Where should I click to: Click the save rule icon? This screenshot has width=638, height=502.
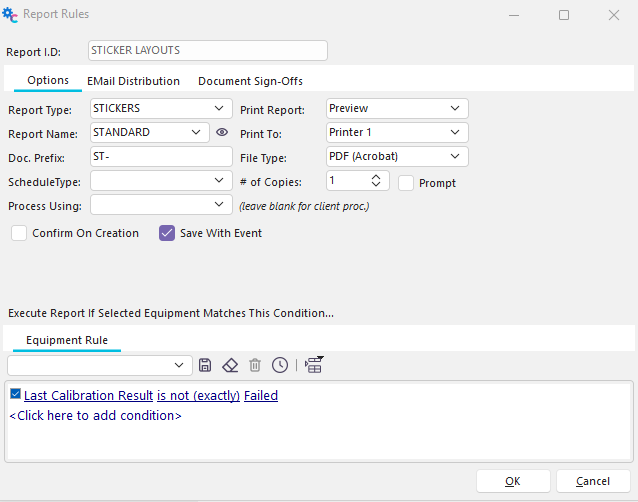coord(205,366)
